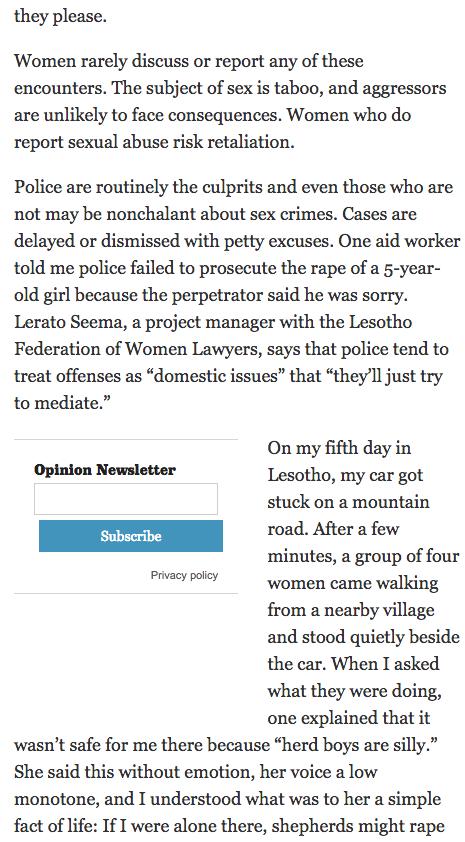The height and width of the screenshot is (842, 465).
Task: Click the line "one explained that it"
Action: point(348,718)
